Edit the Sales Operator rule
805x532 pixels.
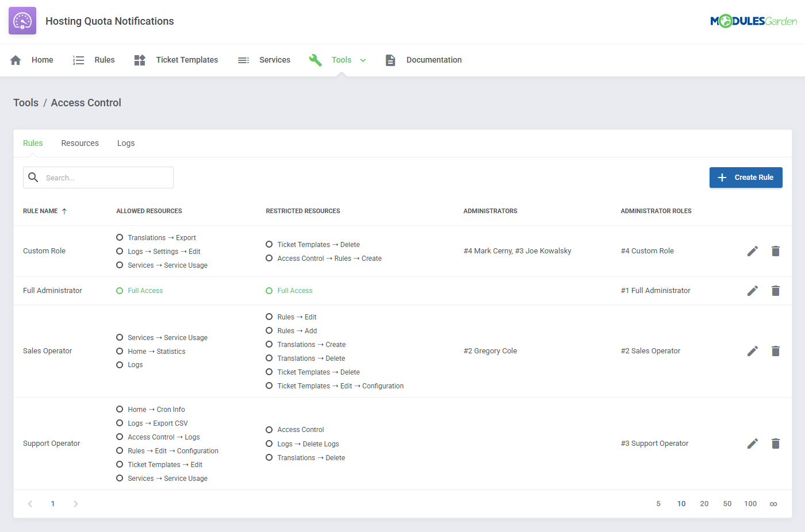(x=752, y=351)
